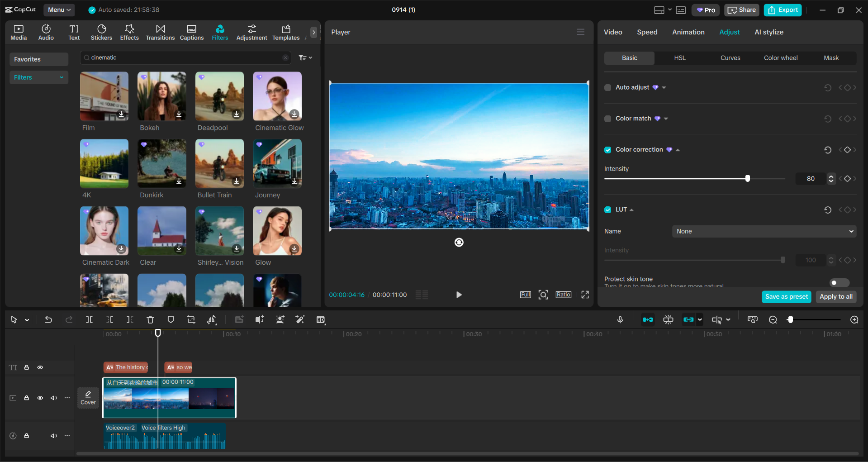868x462 pixels.
Task: Click the Smart tools magic wand icon
Action: [x=300, y=319]
